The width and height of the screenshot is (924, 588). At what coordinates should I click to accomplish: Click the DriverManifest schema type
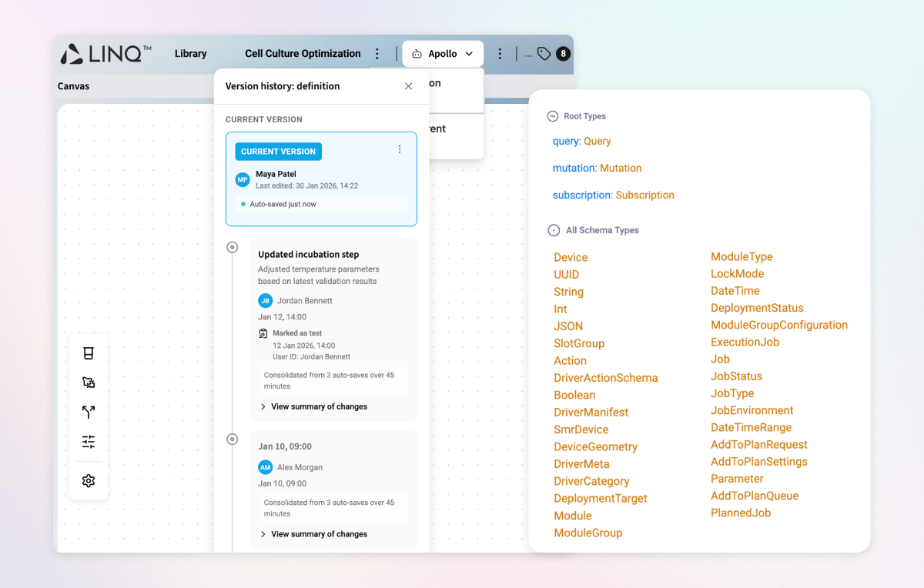(591, 413)
